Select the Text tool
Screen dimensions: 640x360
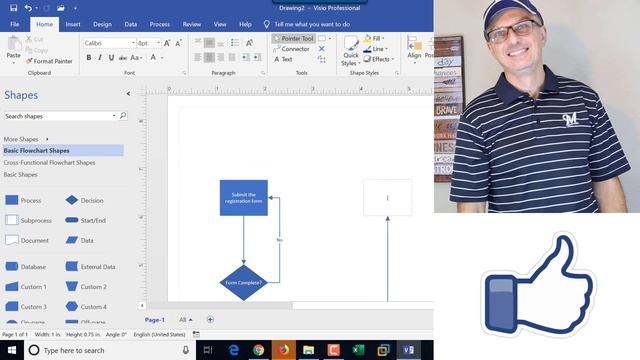click(283, 59)
